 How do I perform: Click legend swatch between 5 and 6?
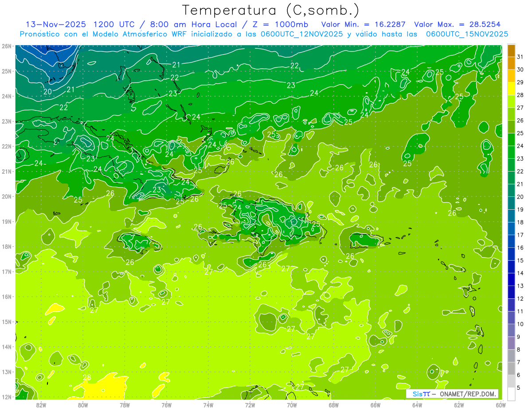point(512,381)
